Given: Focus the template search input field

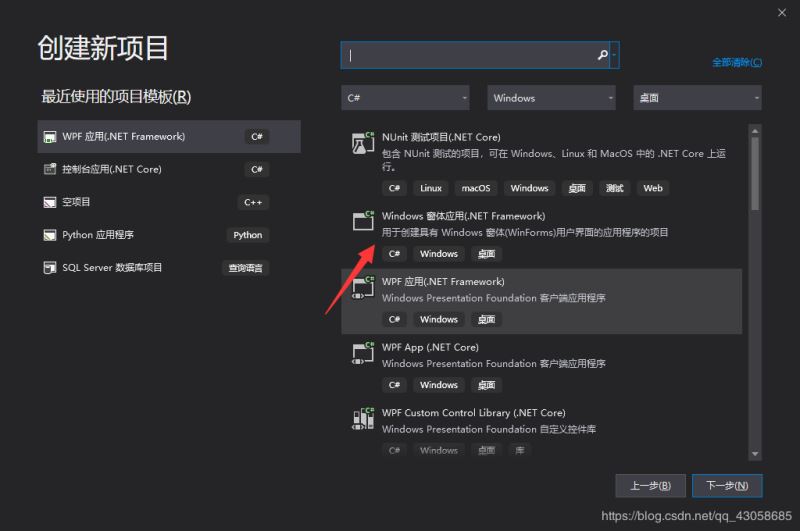Looking at the screenshot, I should click(474, 55).
